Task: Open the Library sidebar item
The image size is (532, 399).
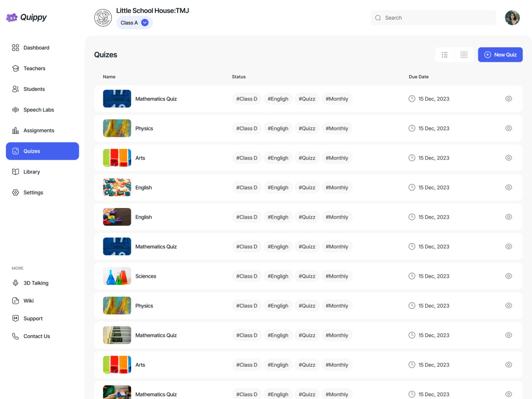Action: [43, 172]
